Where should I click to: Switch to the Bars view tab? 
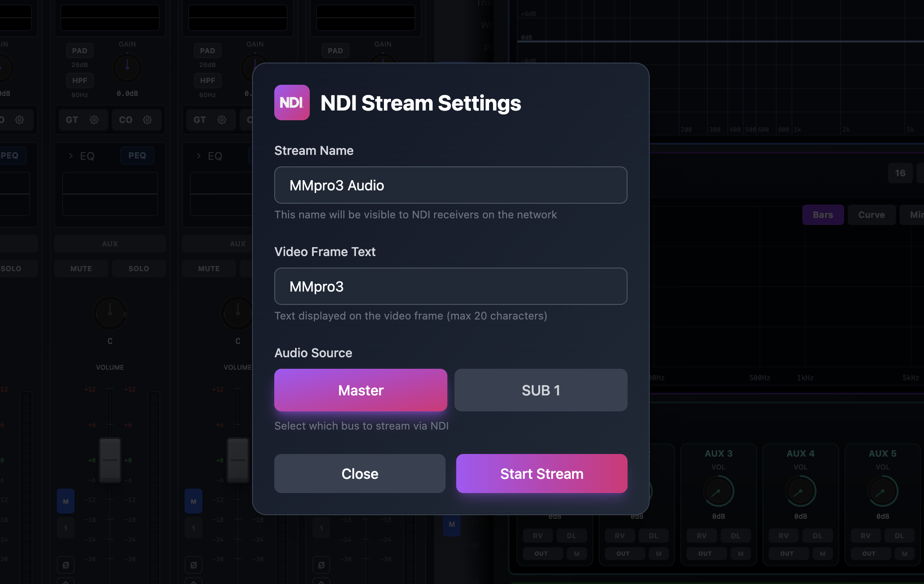coord(823,215)
